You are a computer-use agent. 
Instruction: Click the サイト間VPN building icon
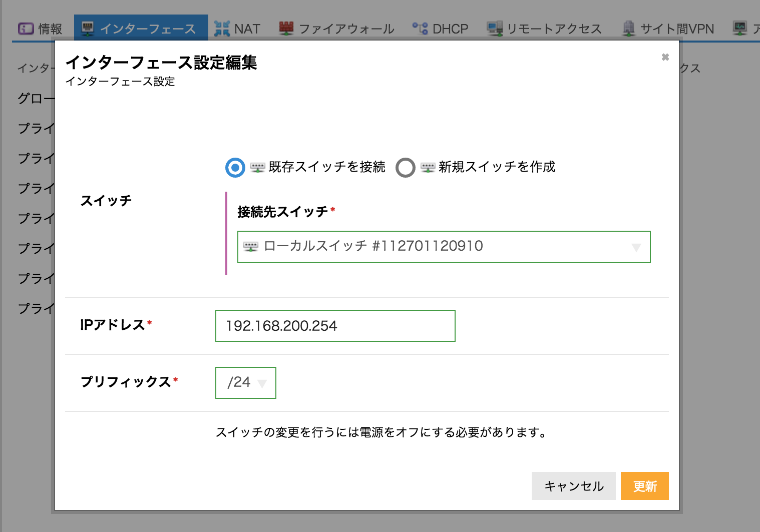click(628, 29)
